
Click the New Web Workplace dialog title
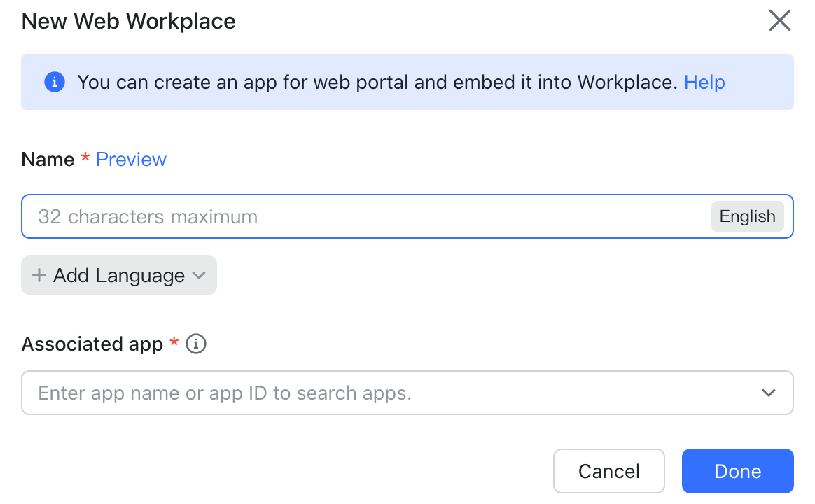pos(128,20)
